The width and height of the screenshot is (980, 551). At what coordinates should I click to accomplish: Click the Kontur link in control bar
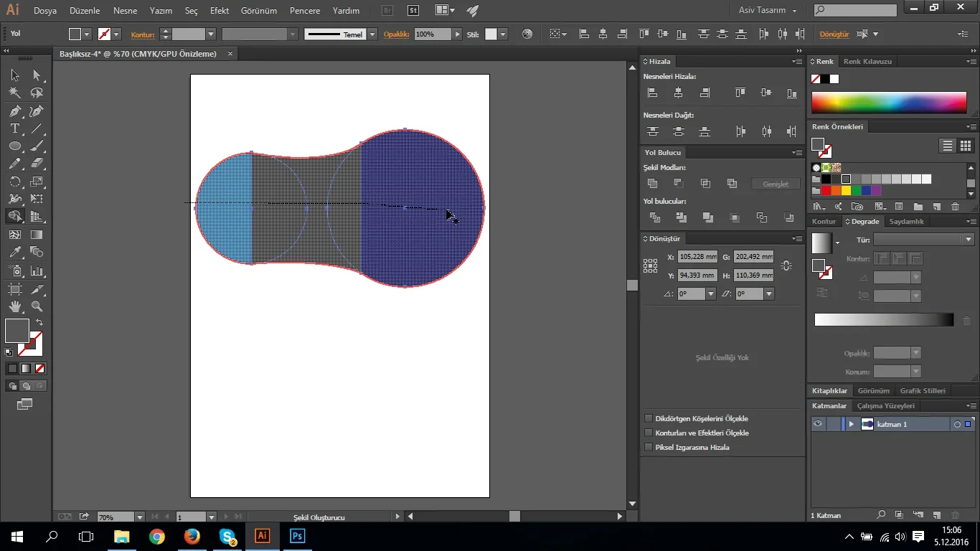[x=143, y=34]
